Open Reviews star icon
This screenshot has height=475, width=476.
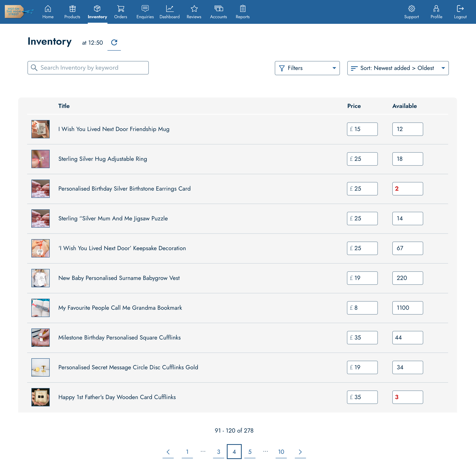[194, 9]
